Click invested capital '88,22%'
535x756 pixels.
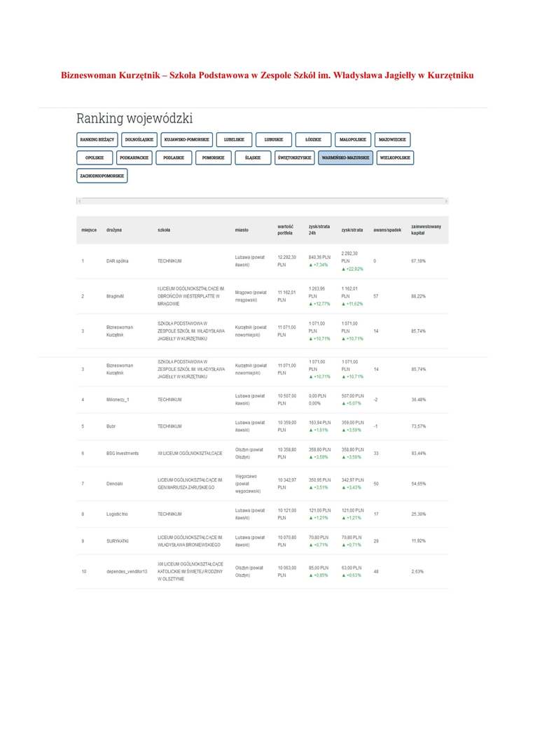[x=418, y=296]
